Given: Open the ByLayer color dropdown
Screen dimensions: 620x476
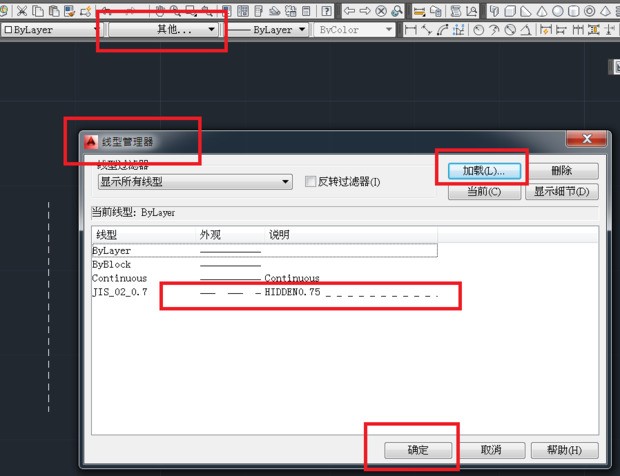Looking at the screenshot, I should tap(51, 30).
